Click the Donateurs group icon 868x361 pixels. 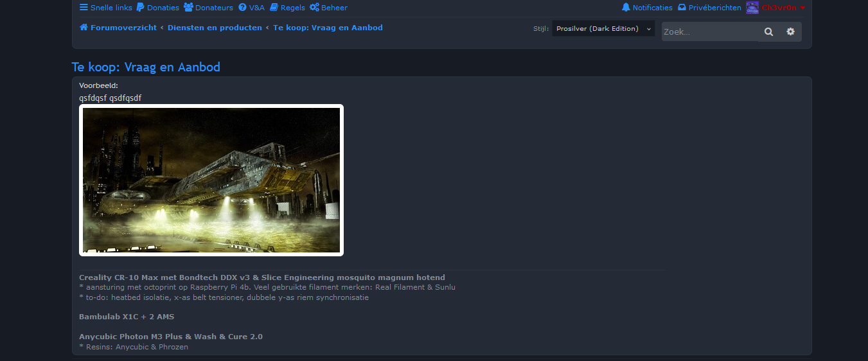click(x=188, y=8)
